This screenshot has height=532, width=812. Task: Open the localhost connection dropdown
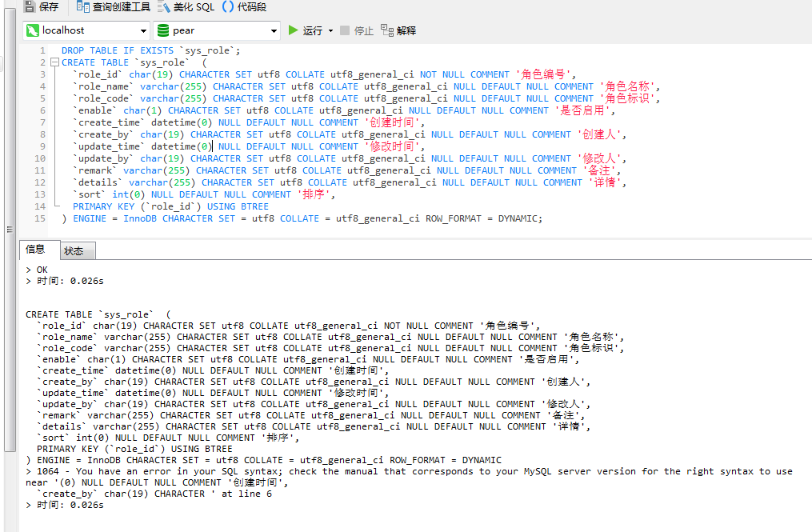(142, 30)
